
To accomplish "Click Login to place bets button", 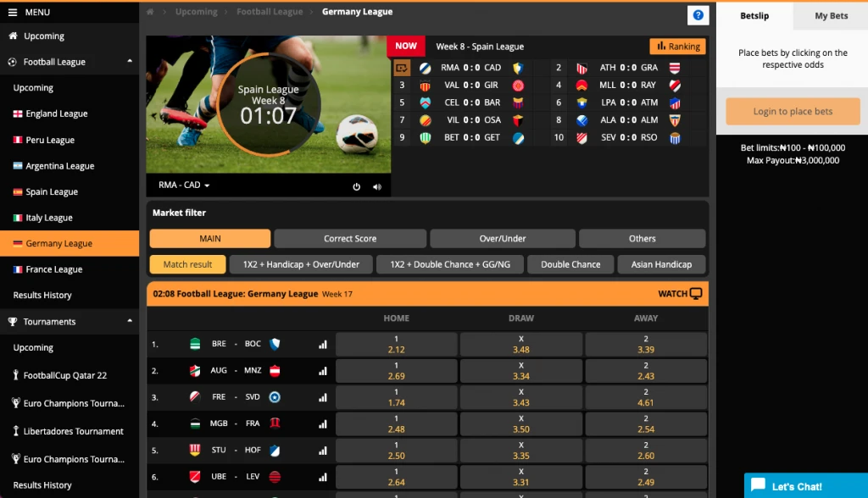I will tap(793, 111).
